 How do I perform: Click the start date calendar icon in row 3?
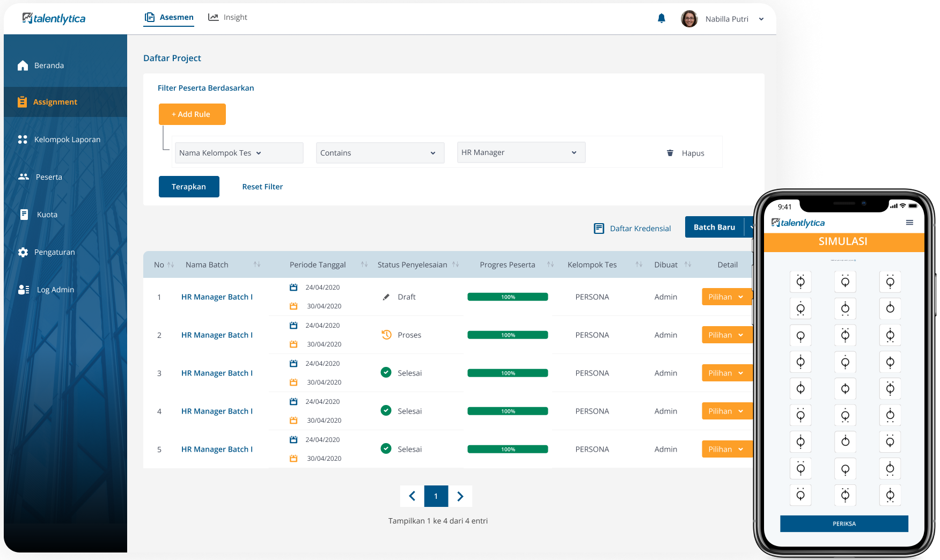293,364
